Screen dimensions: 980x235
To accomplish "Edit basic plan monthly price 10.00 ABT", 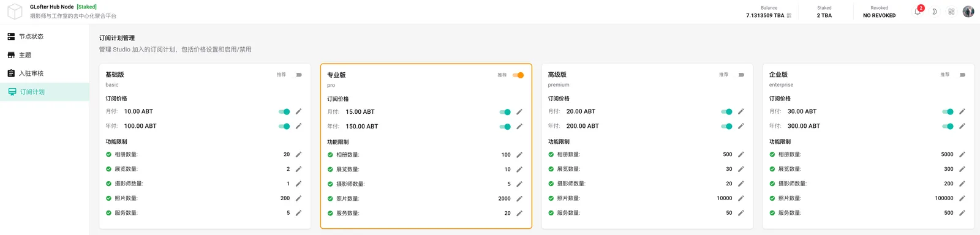I will coord(298,111).
